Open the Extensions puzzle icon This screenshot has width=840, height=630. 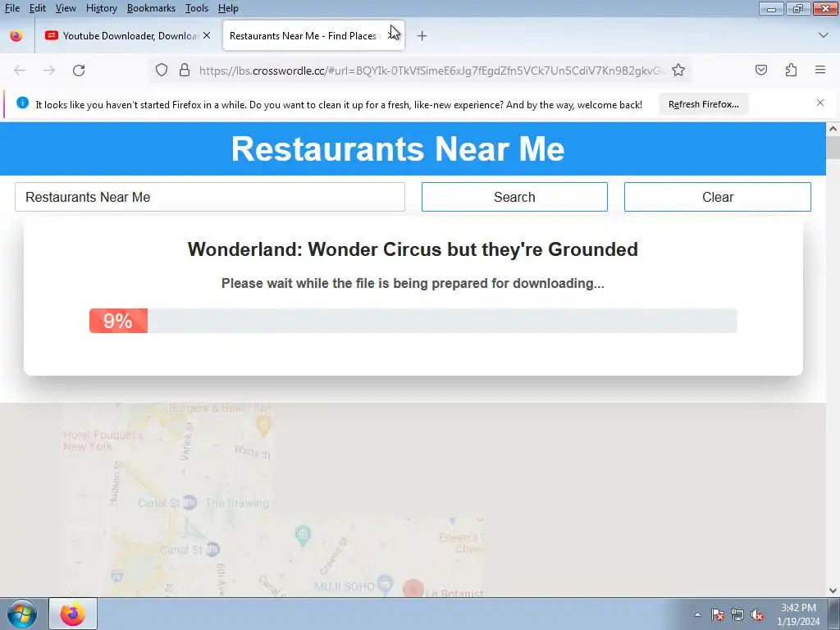pos(791,71)
